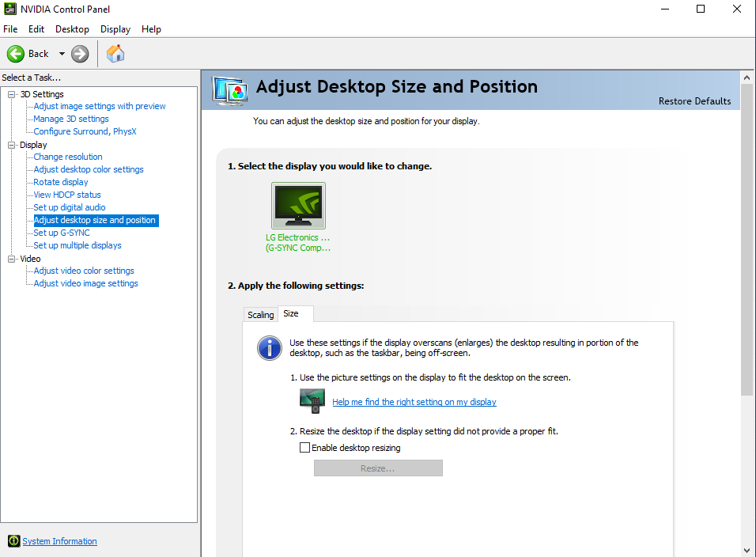Collapse the 3D Settings tree node
The width and height of the screenshot is (756, 557).
tap(12, 94)
